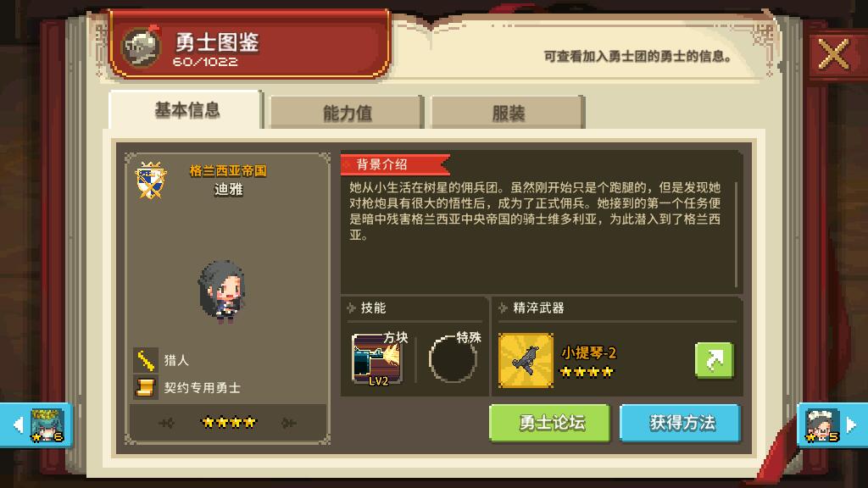This screenshot has height=488, width=868.
Task: Open the 勇士论坛 button
Action: [550, 424]
